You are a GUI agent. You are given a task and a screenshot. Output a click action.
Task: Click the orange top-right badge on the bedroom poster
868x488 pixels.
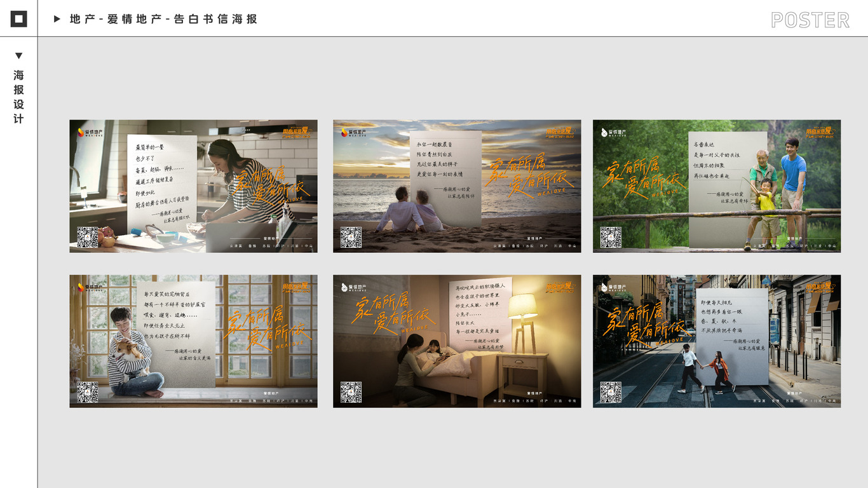(x=560, y=287)
